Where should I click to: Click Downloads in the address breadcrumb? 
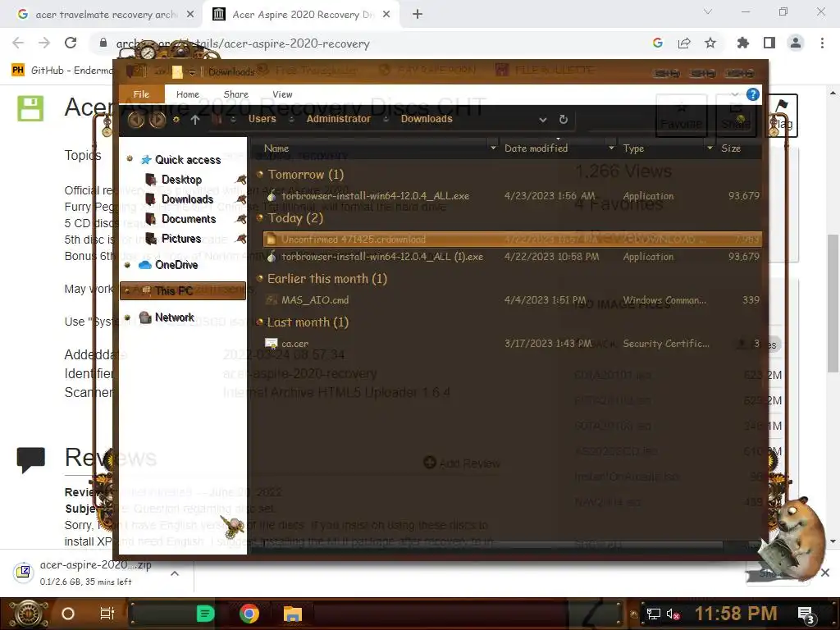(x=427, y=119)
